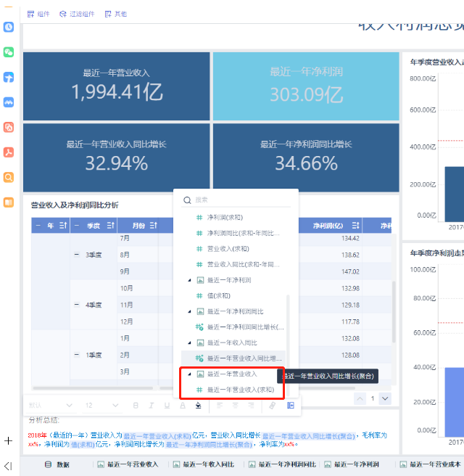Open the green WeChat icon in sidebar

(9, 52)
